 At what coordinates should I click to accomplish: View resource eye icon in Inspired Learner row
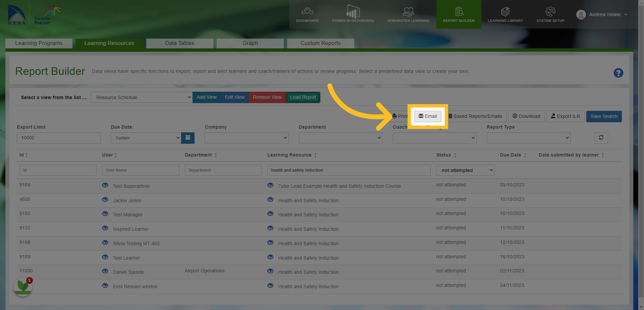tap(270, 228)
